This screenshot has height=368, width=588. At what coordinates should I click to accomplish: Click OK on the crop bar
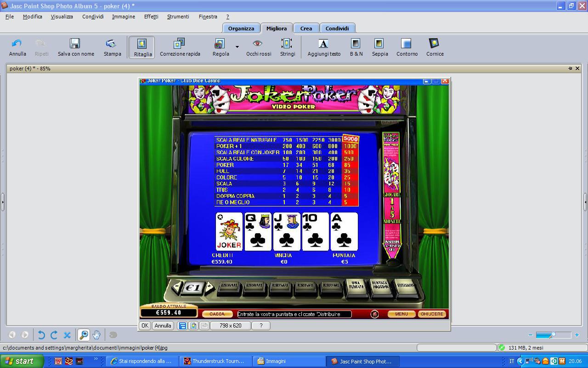[x=144, y=326]
